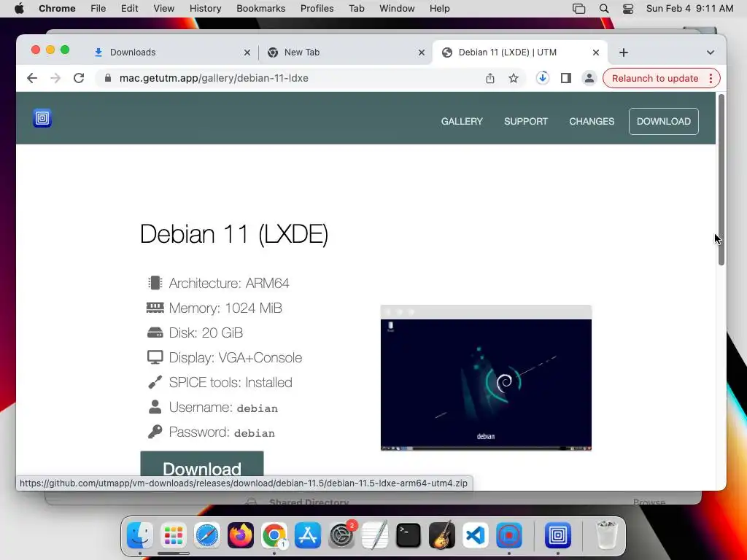Click the address bar URL
Image resolution: width=747 pixels, height=560 pixels.
pos(214,78)
